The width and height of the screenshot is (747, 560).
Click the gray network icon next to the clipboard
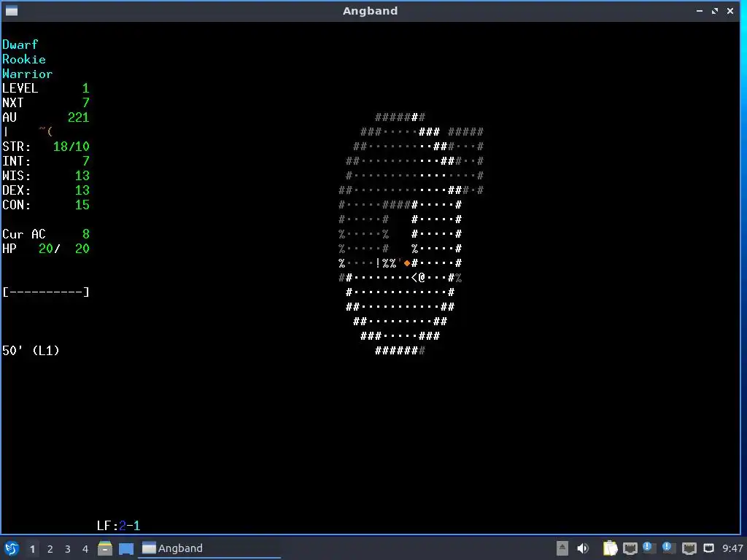tap(630, 548)
